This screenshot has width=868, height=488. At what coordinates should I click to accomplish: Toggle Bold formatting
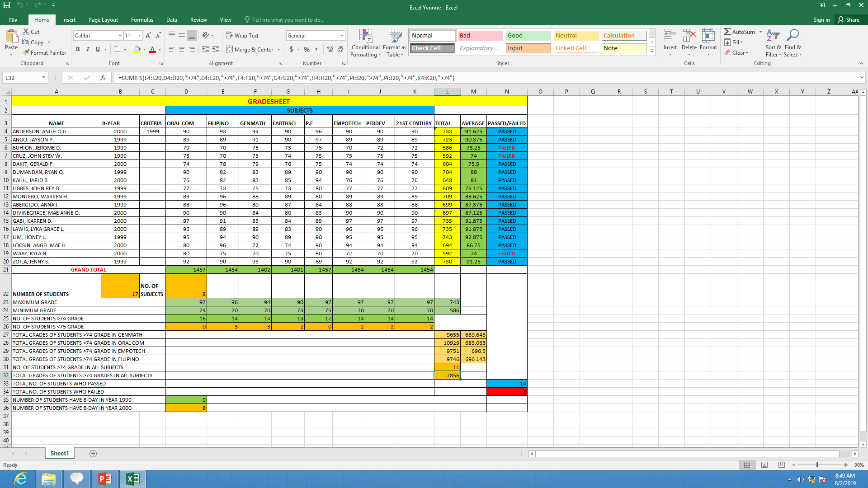(78, 49)
